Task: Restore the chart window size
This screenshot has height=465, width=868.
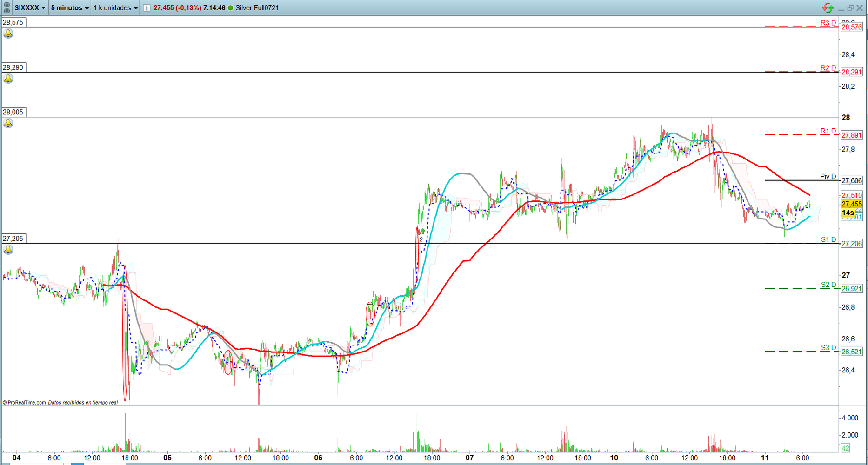Action: coord(850,8)
